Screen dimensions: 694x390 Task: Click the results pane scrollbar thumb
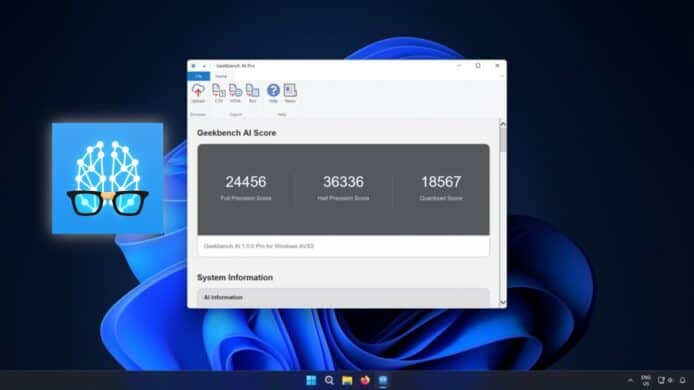point(502,139)
